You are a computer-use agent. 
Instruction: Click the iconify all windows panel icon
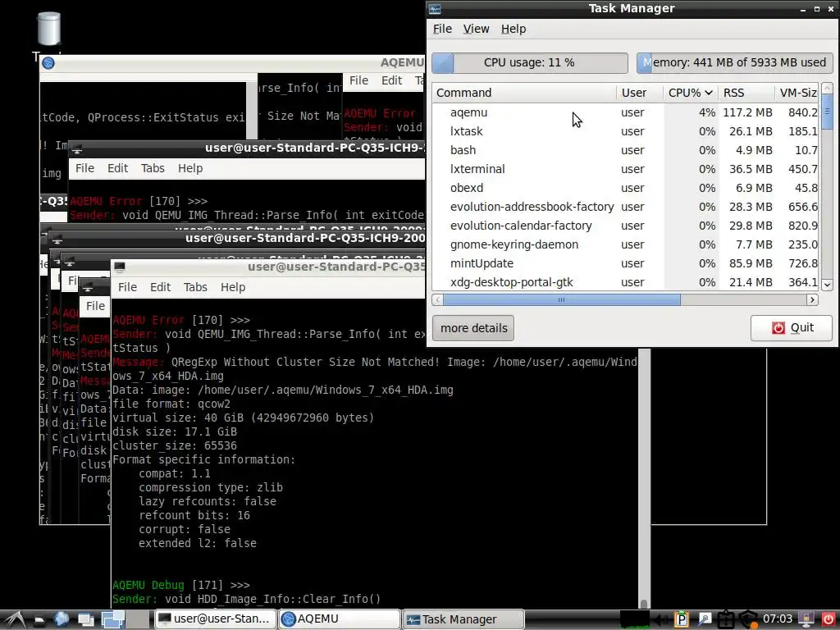(x=85, y=620)
